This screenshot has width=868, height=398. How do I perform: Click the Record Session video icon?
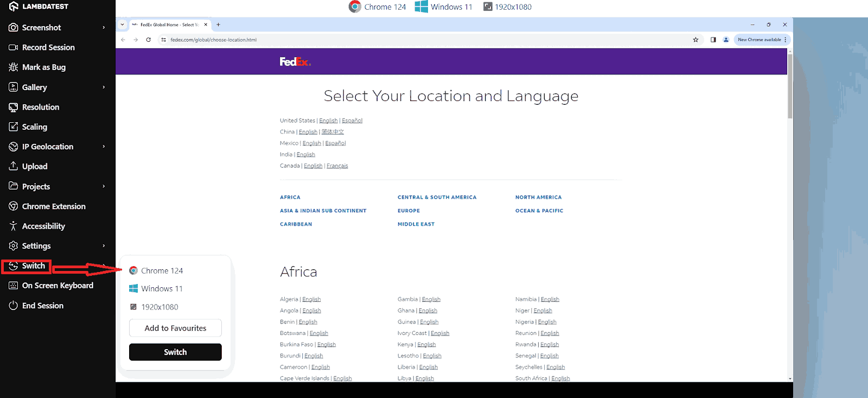[x=14, y=47]
